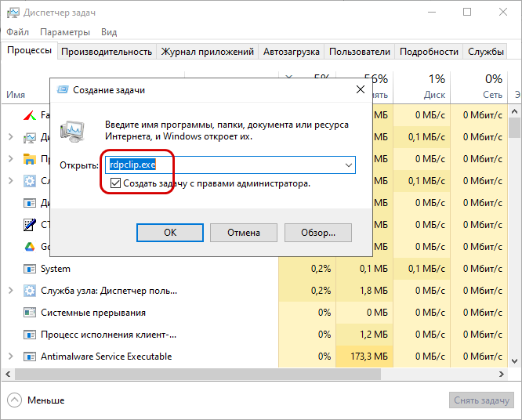Click the Процесс исполнения клиент process icon
Viewport: 522px width, 420px height.
click(29, 335)
